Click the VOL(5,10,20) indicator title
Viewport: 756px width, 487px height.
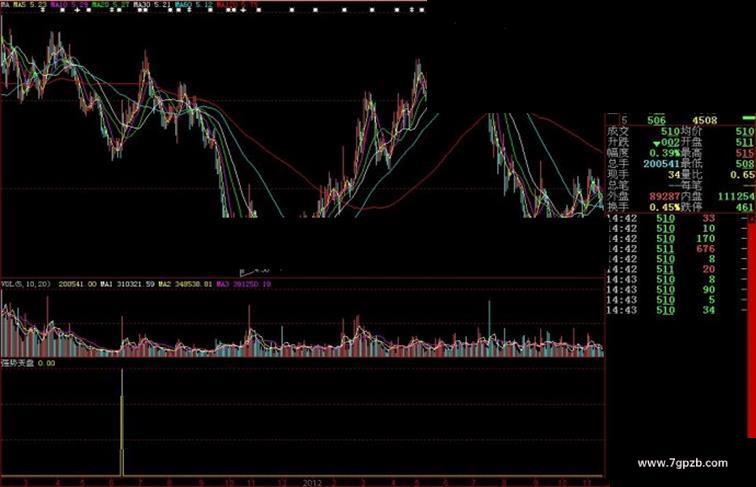tap(26, 284)
